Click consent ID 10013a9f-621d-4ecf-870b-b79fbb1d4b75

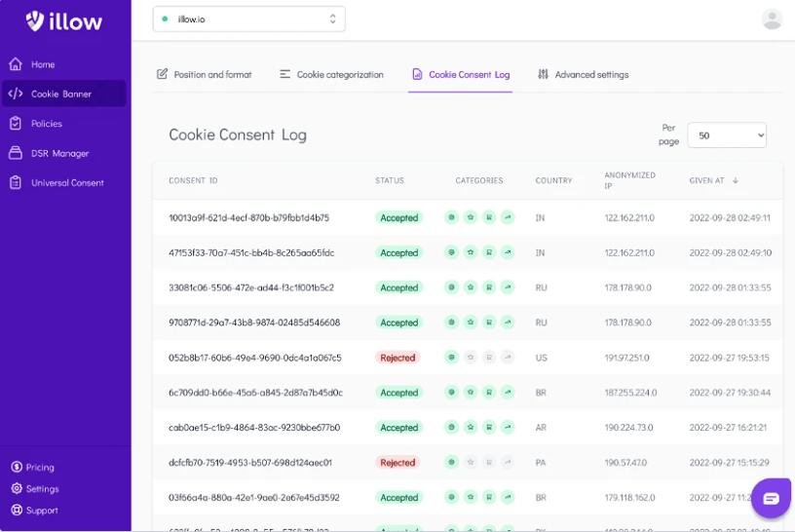(x=248, y=217)
